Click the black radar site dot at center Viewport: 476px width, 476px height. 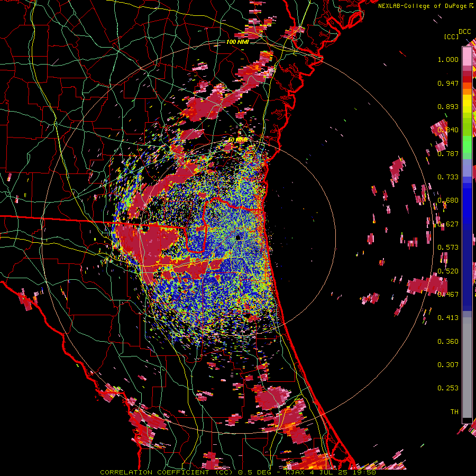click(239, 237)
